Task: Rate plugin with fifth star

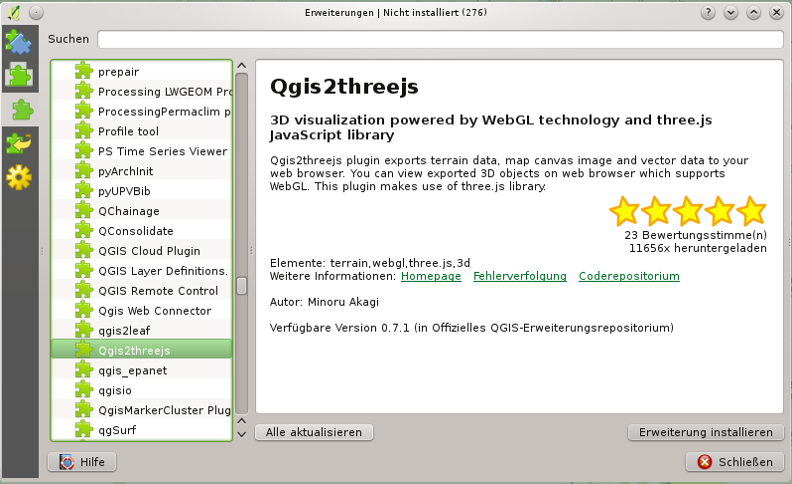Action: click(x=752, y=211)
